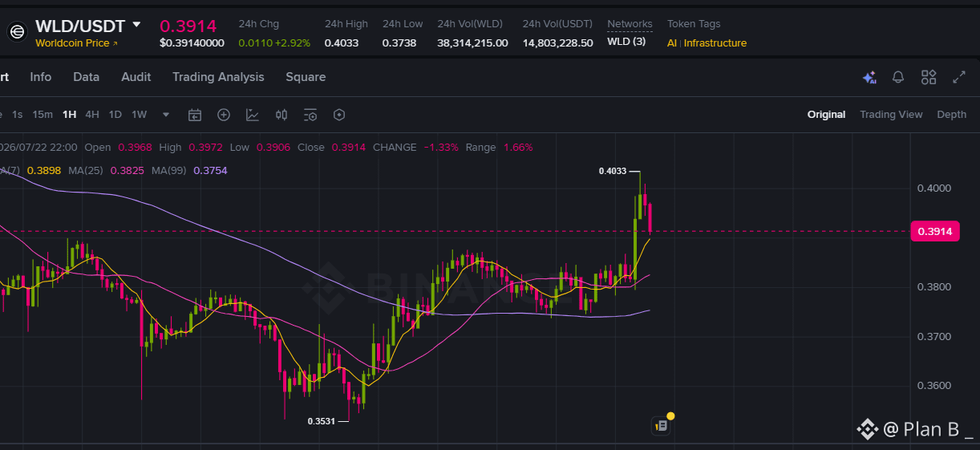Click the 24h Vol(USDT) value 14,803,228.50

pyautogui.click(x=558, y=43)
